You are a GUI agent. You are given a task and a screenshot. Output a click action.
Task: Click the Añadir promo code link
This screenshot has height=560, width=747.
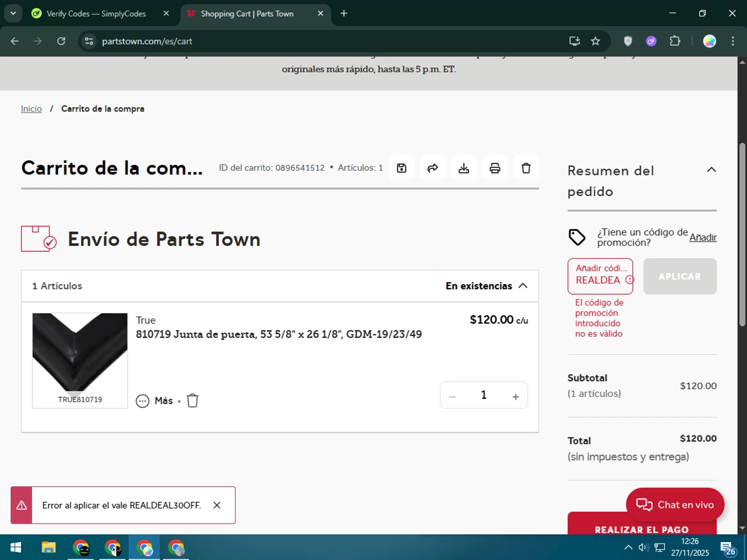click(x=703, y=237)
